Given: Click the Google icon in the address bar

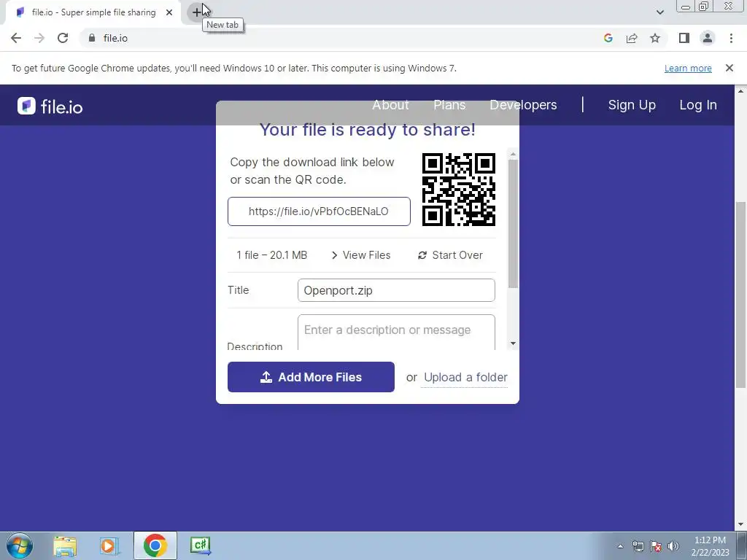Looking at the screenshot, I should tap(608, 38).
